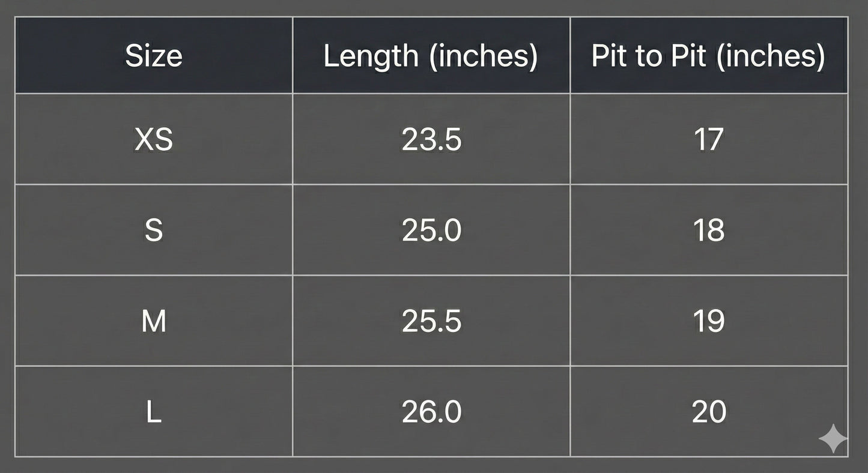The height and width of the screenshot is (473, 868).
Task: Select the Size column header
Action: pos(154,56)
